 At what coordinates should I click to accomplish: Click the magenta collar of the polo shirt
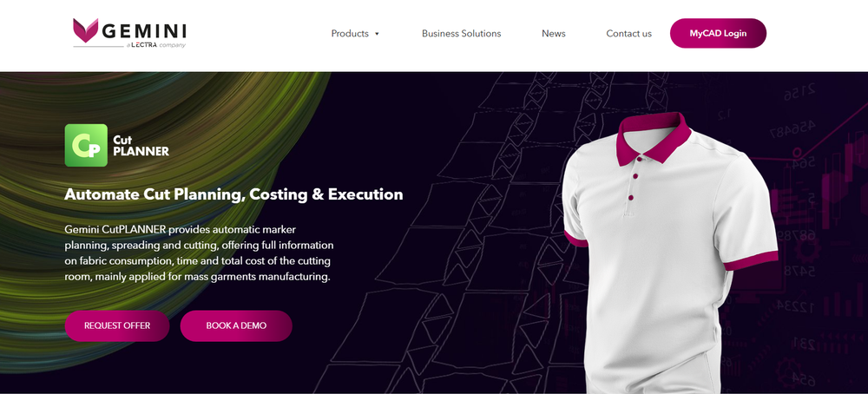(x=654, y=137)
